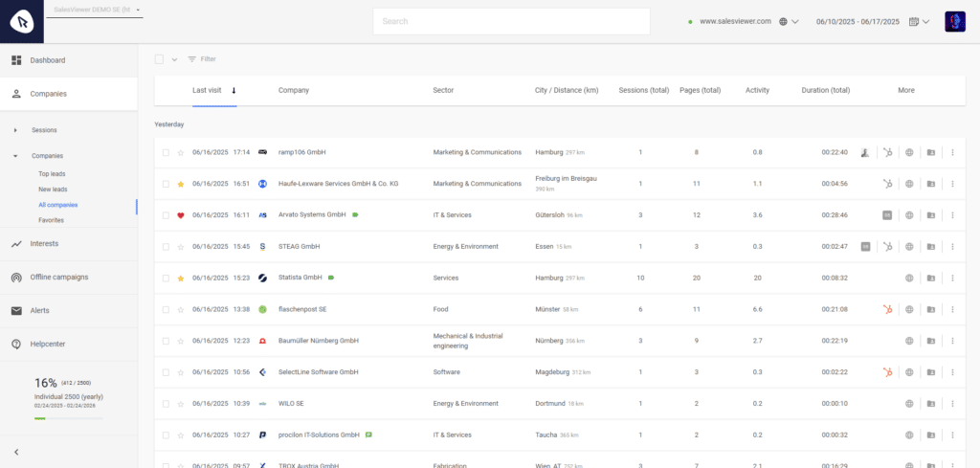Image resolution: width=980 pixels, height=468 pixels.
Task: Toggle red heart for Arvato Systems GmbH
Action: 181,215
